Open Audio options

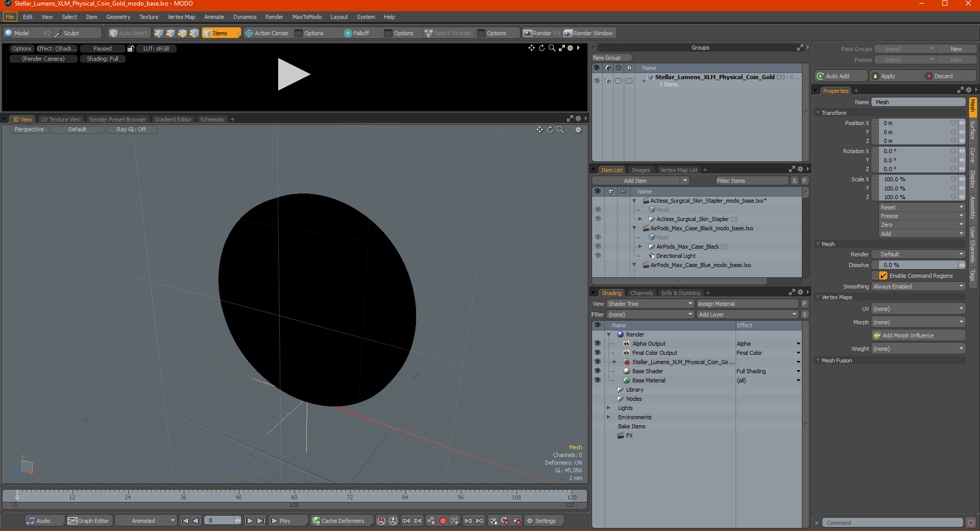pyautogui.click(x=44, y=521)
